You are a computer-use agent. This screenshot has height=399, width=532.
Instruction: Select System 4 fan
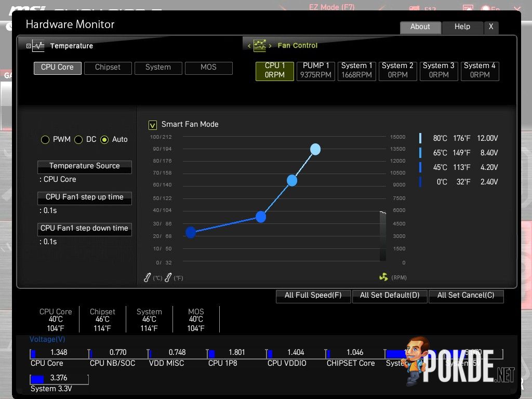coord(480,71)
